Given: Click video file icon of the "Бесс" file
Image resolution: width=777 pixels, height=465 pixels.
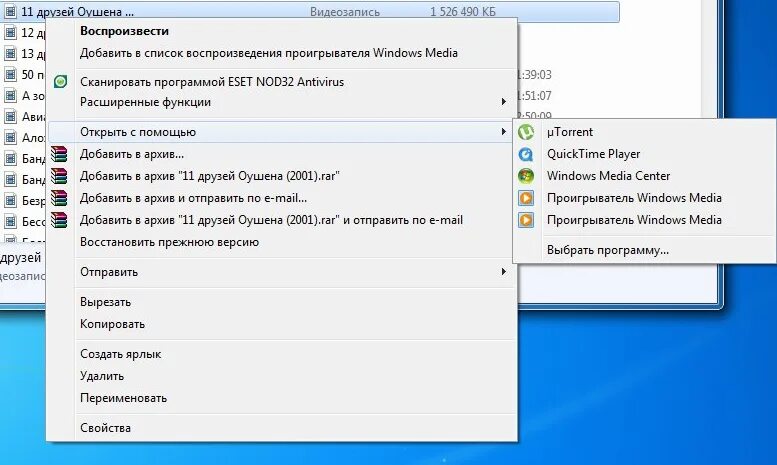Looking at the screenshot, I should (10, 222).
